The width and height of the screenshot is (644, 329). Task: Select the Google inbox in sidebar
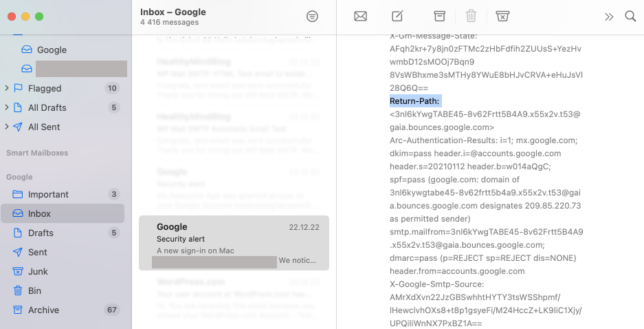pyautogui.click(x=52, y=50)
